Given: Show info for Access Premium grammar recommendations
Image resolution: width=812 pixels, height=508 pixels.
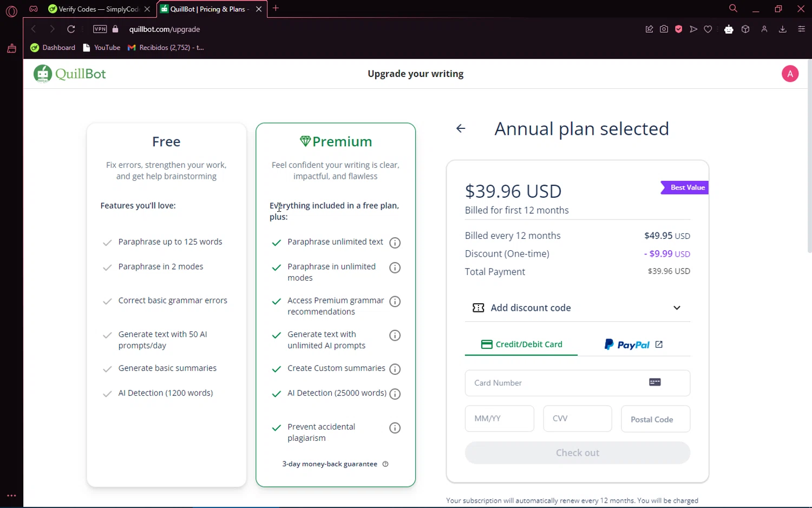Looking at the screenshot, I should 395,302.
